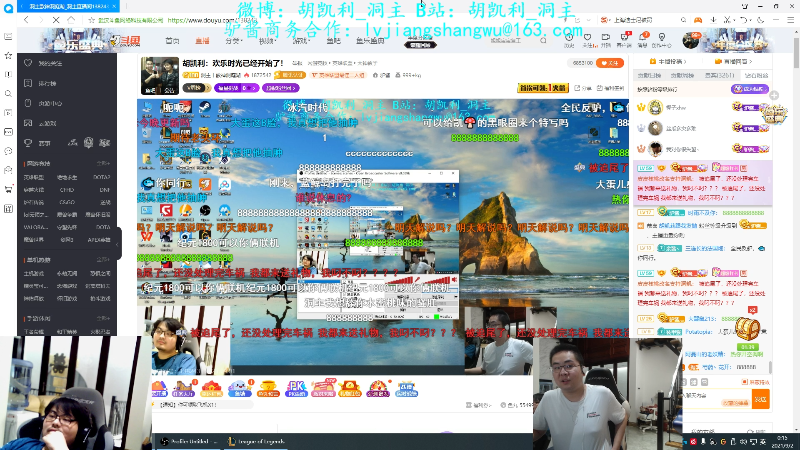Viewport: 800px width, 450px height.
Task: Expand 全部 beside 网游竞技 section
Action: pyautogui.click(x=104, y=163)
